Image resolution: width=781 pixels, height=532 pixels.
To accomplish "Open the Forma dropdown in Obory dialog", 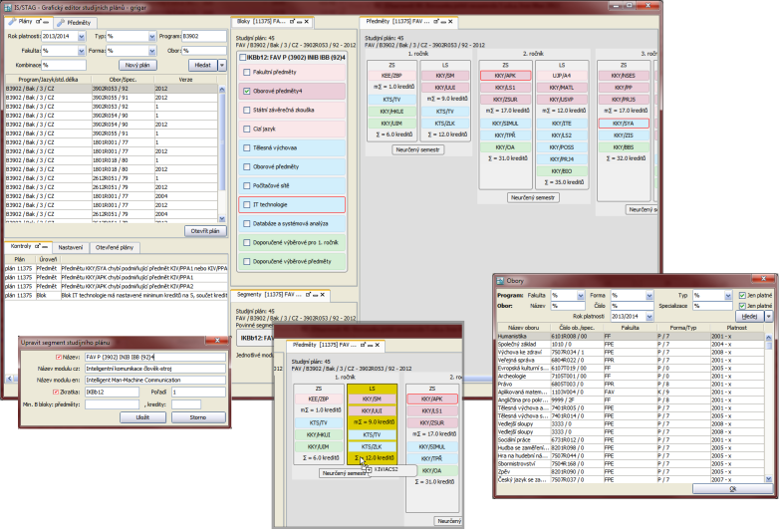I will click(650, 296).
